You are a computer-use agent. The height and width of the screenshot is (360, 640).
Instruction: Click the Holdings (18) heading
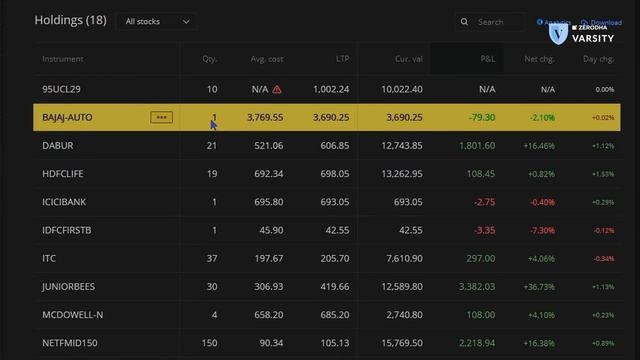coord(71,20)
